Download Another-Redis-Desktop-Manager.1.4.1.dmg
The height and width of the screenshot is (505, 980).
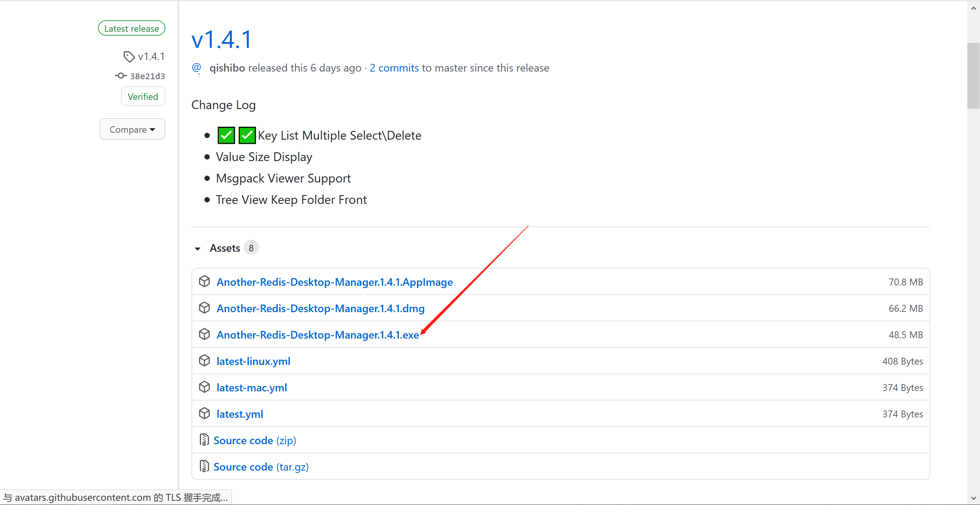(320, 308)
